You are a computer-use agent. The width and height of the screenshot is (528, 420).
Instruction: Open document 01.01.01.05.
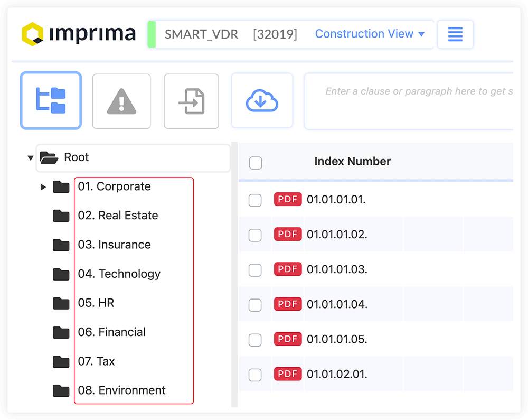pos(337,339)
